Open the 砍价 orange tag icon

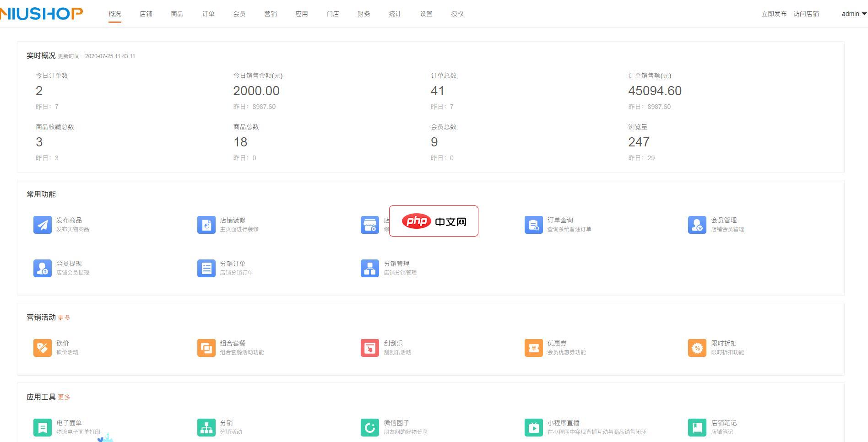tap(43, 348)
